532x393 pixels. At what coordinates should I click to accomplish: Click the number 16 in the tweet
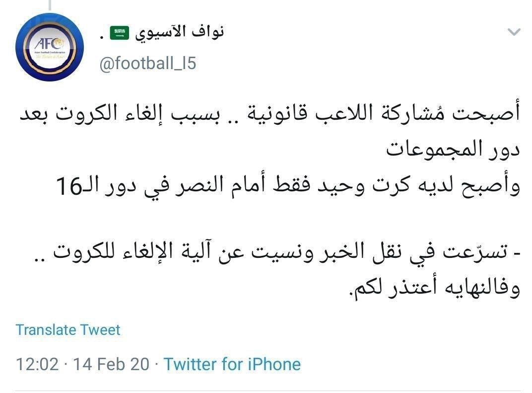tap(67, 187)
